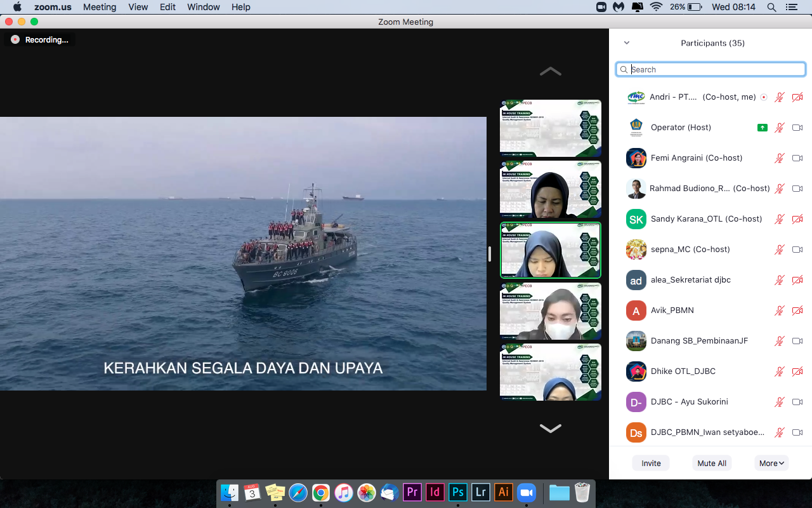Click Operator's green screen-share icon

[x=763, y=128]
